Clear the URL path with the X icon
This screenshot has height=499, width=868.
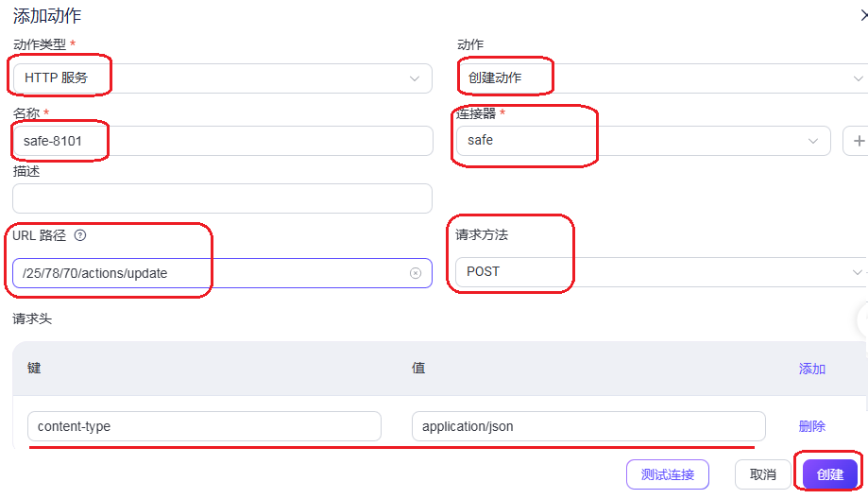coord(416,273)
